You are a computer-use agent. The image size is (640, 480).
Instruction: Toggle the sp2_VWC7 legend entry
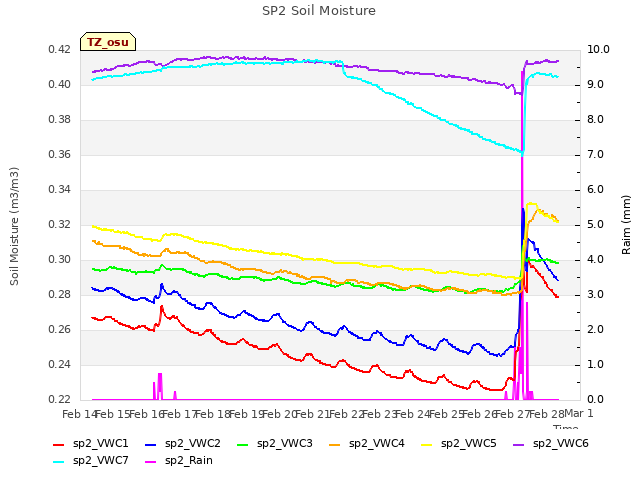91,461
